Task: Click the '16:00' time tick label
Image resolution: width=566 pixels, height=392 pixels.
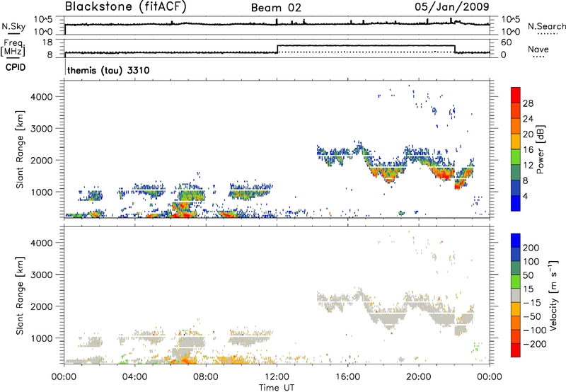Action: [347, 377]
